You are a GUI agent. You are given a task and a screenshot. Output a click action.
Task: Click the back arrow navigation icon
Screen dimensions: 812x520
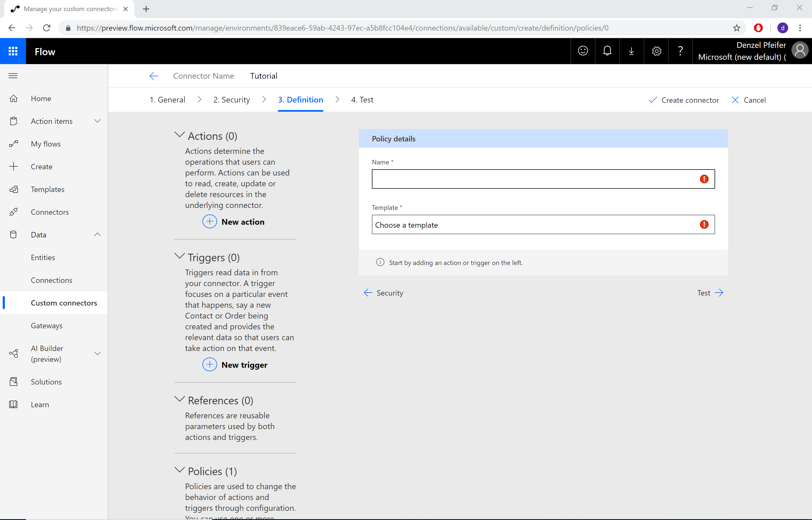153,76
